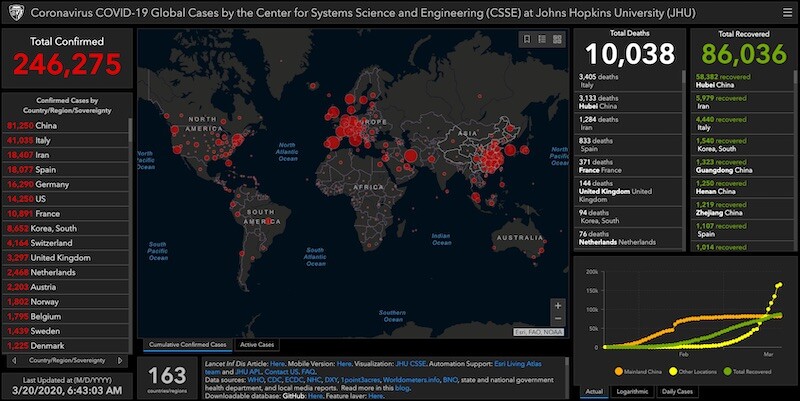Click left arrow beside Country/Region/Sovereignty
800x401 pixels.
tap(11, 360)
